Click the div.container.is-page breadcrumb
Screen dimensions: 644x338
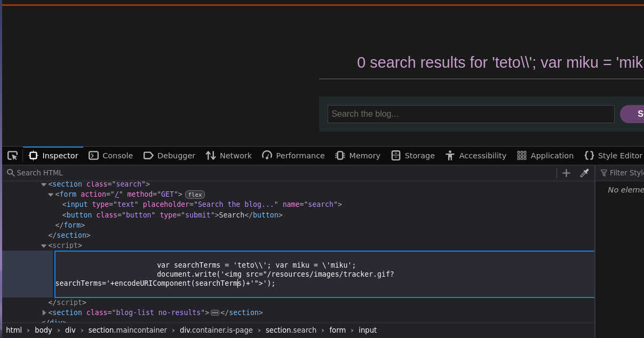(216, 330)
